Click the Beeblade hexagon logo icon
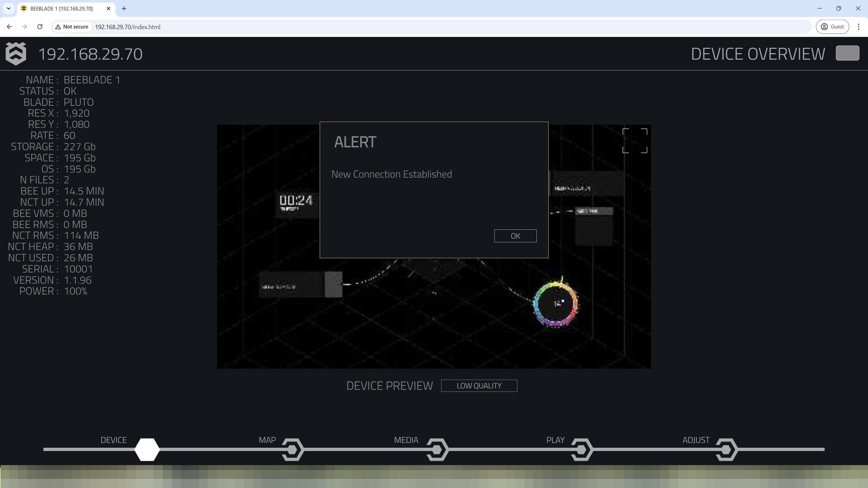This screenshot has height=488, width=868. click(16, 54)
